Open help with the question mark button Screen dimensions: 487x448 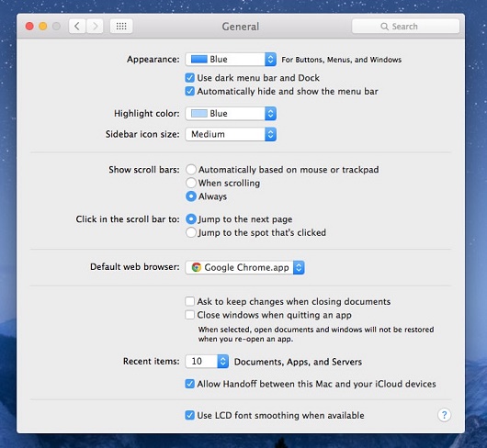[x=444, y=415]
